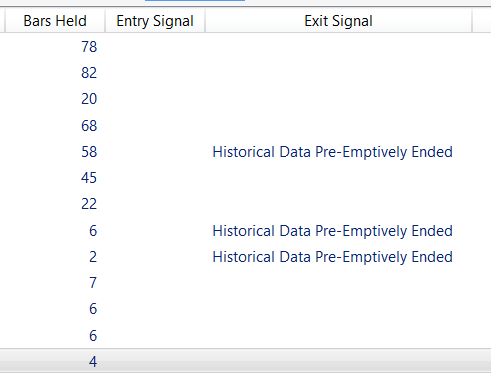
Task: Click the empty Exit Signal cell in the 45 row
Action: [338, 178]
